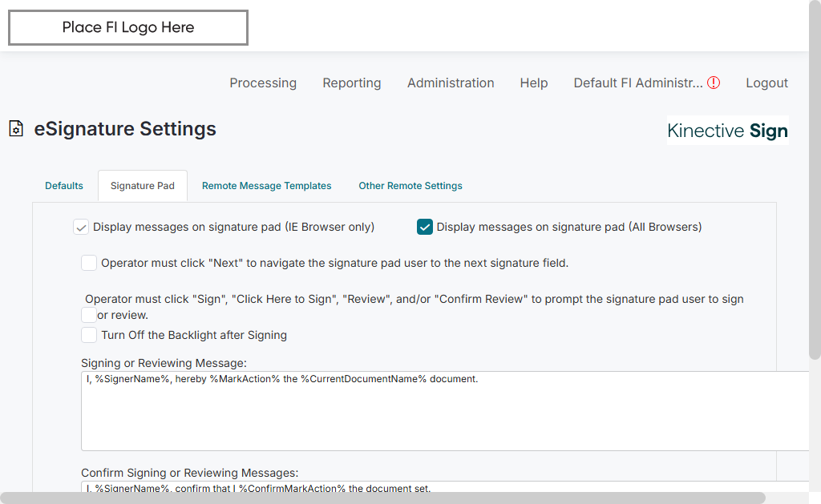This screenshot has height=504, width=821.
Task: Go to Other Remote Settings tab
Action: pyautogui.click(x=410, y=186)
